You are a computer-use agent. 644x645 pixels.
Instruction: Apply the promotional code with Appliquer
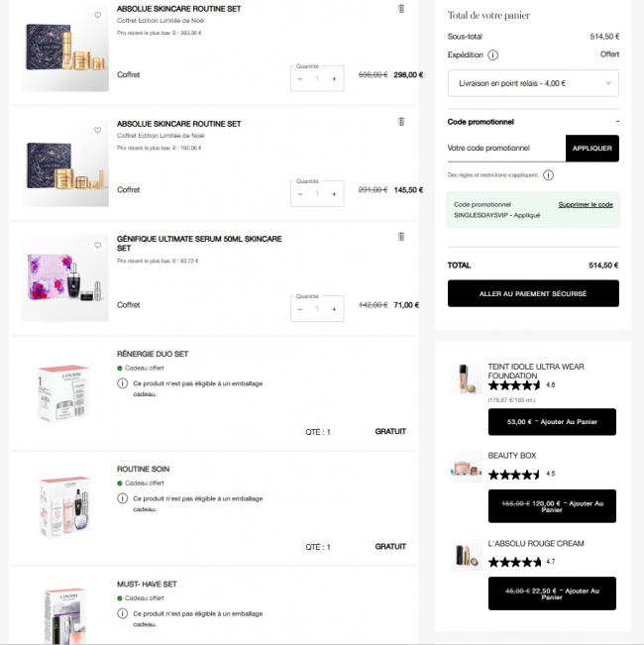(592, 148)
